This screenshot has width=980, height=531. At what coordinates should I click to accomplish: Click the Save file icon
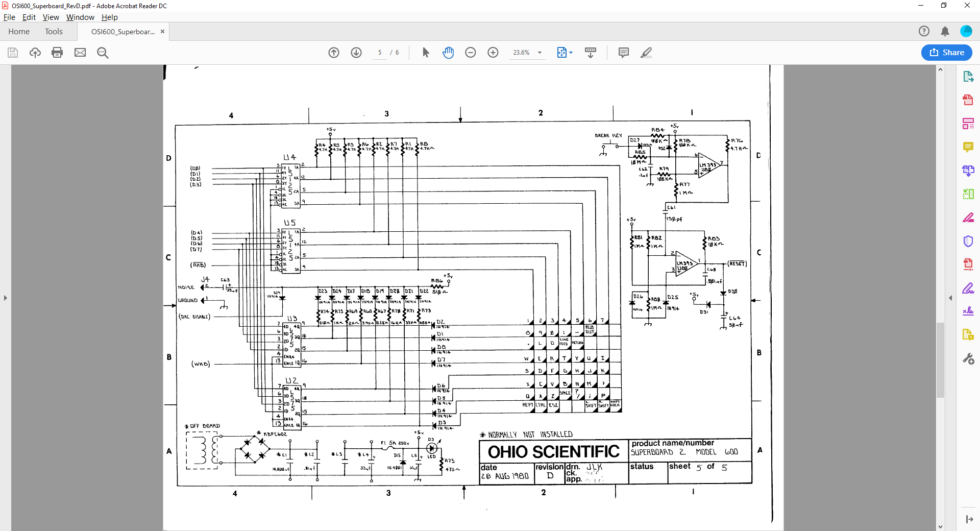click(13, 53)
